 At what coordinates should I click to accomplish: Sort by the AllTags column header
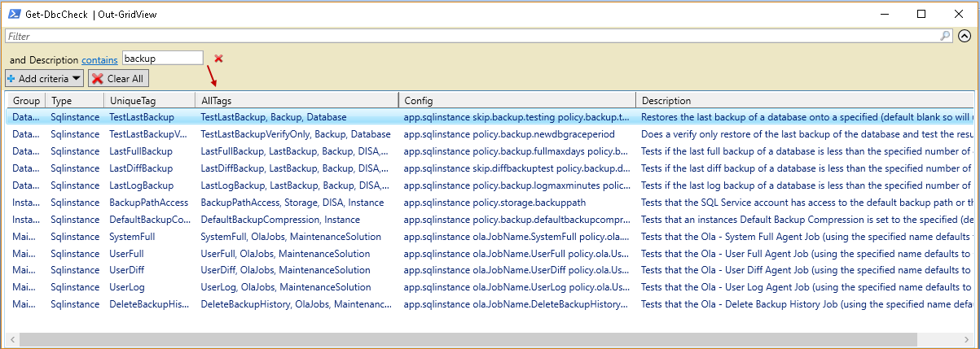click(x=297, y=101)
